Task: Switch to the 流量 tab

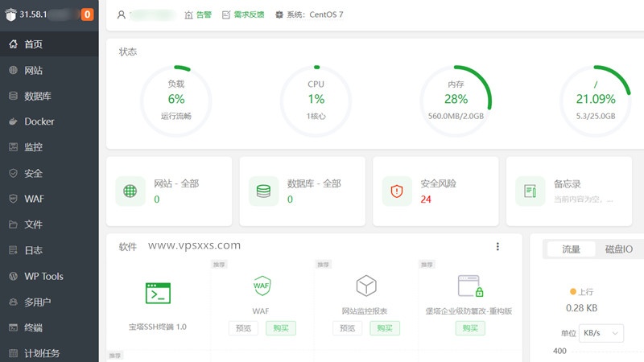Action: click(571, 249)
